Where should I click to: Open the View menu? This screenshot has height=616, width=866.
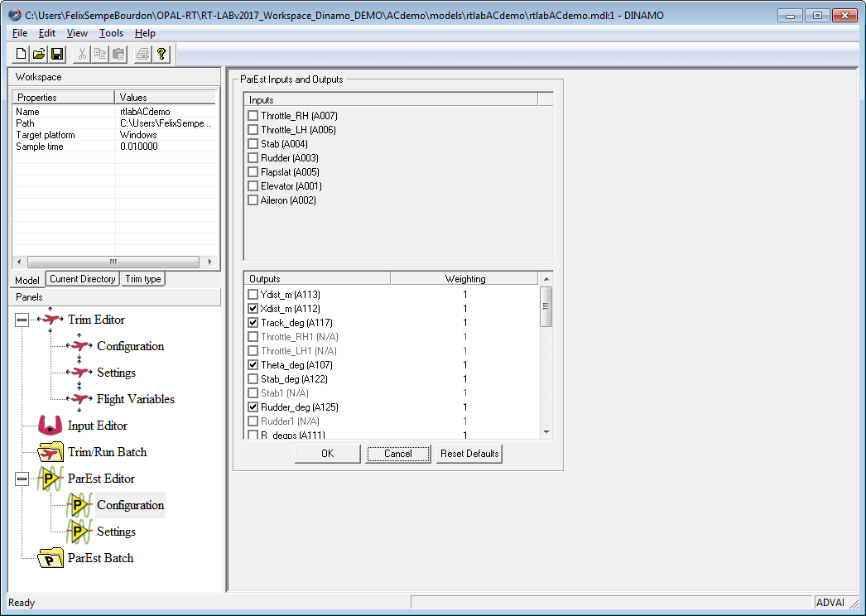click(x=77, y=33)
